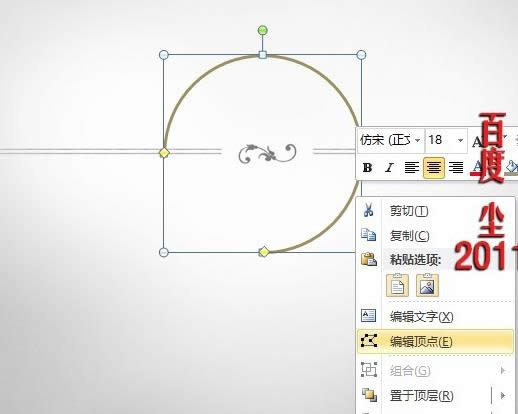Toggle Italic formatting in mini toolbar
Image resolution: width=518 pixels, height=414 pixels.
(389, 167)
